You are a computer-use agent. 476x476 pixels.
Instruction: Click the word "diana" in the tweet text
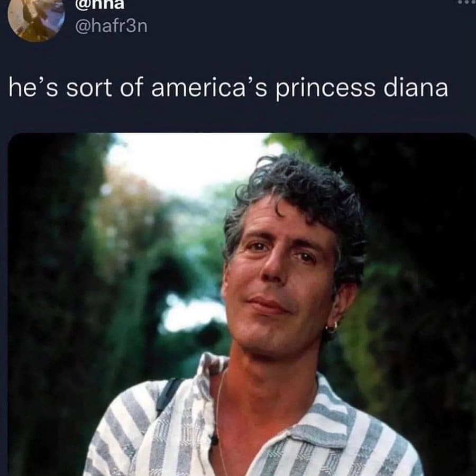pos(416,87)
